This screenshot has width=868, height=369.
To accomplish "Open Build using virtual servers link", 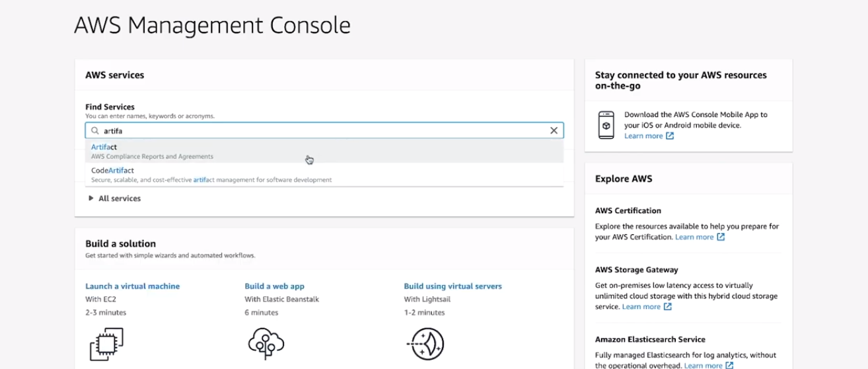I will click(x=452, y=286).
